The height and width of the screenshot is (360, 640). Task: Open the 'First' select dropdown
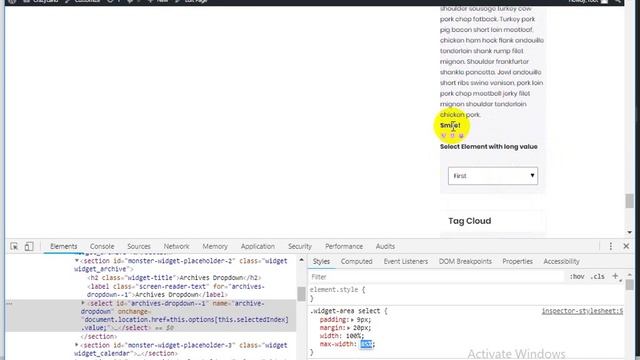(493, 176)
